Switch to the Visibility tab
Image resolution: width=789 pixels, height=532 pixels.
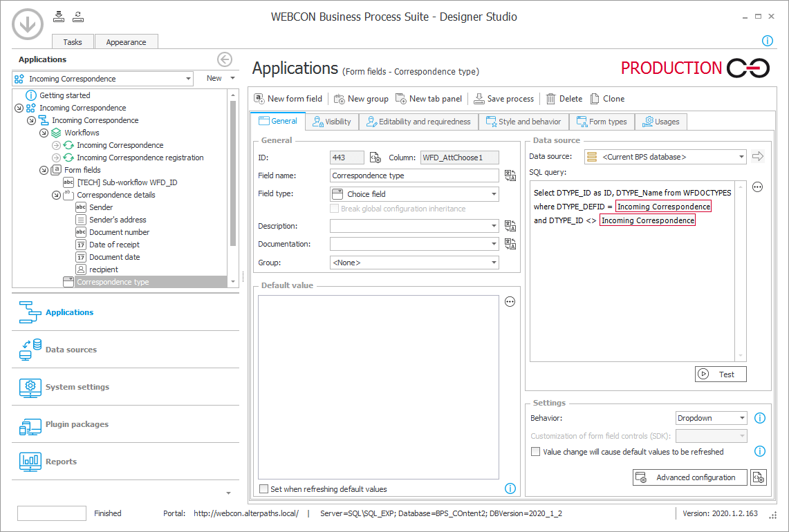coord(332,122)
